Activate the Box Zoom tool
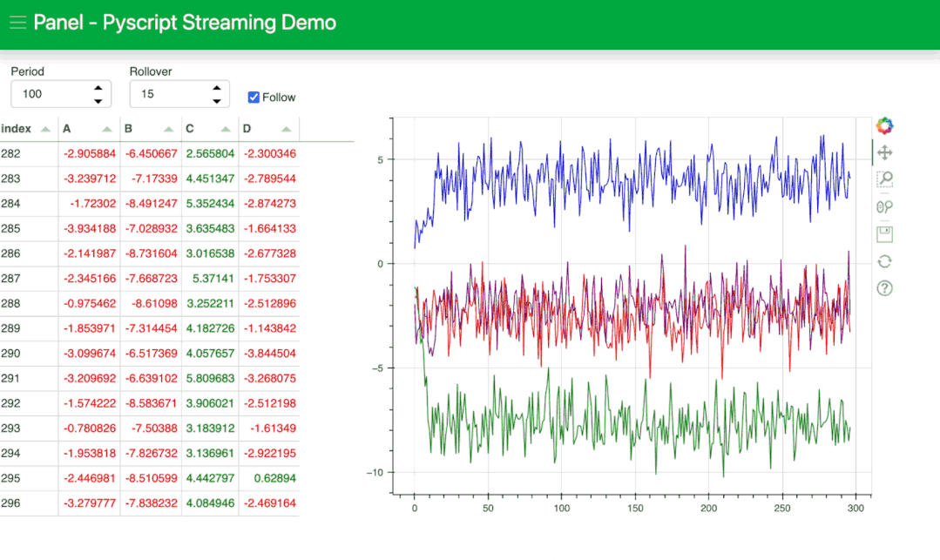 (884, 179)
